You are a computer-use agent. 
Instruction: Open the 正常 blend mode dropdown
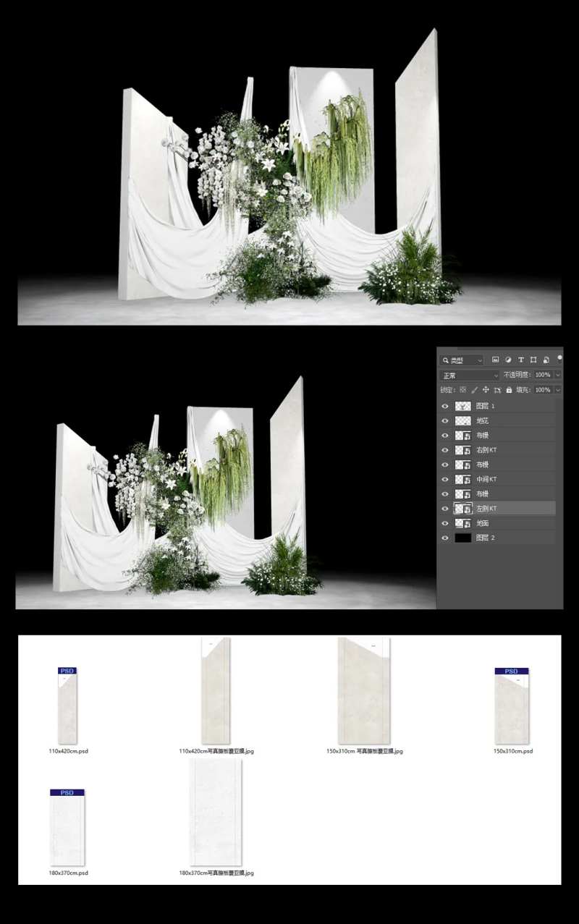470,376
